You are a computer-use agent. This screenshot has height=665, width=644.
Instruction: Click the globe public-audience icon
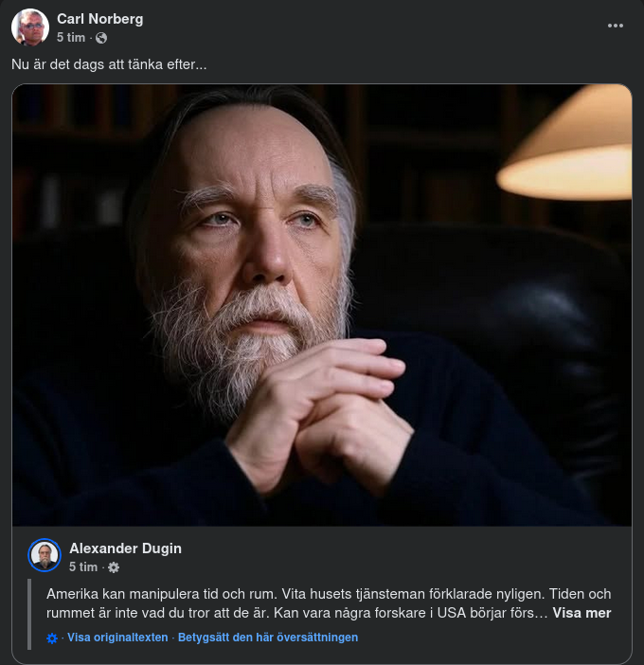coord(101,38)
